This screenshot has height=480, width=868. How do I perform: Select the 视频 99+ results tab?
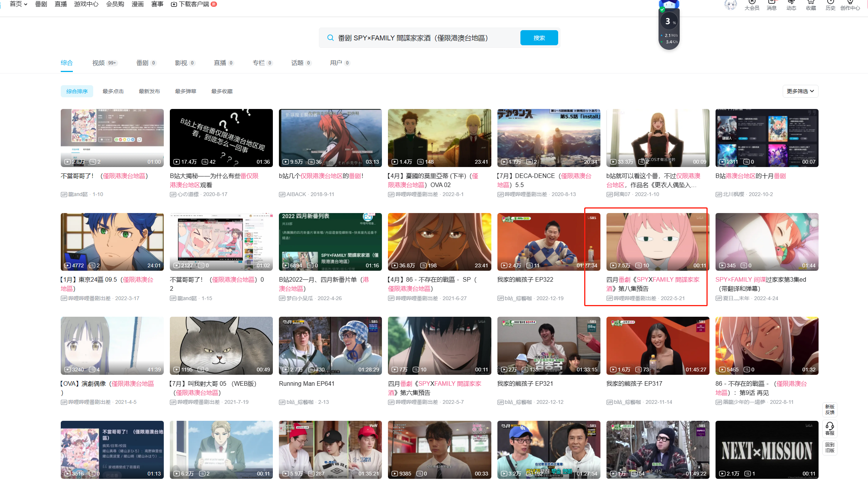pos(105,63)
